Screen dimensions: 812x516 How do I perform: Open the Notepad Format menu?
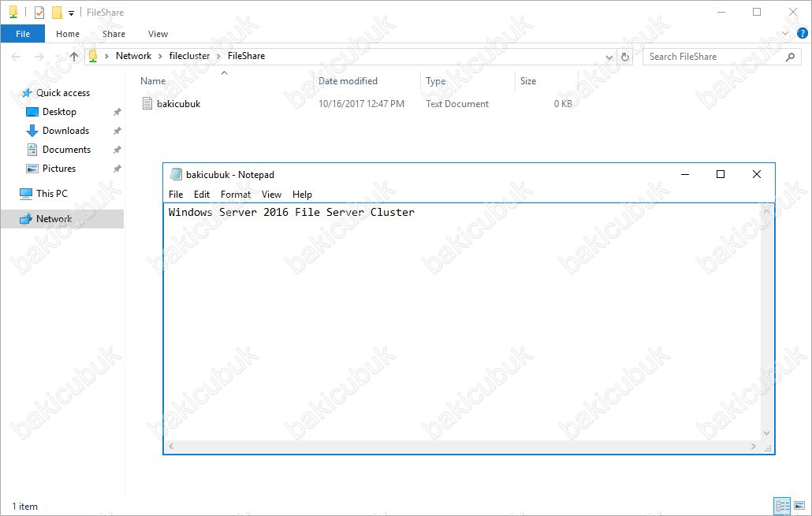point(236,195)
